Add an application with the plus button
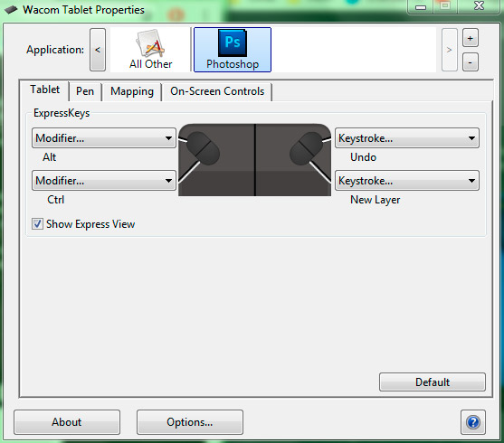The image size is (504, 443). click(x=471, y=38)
